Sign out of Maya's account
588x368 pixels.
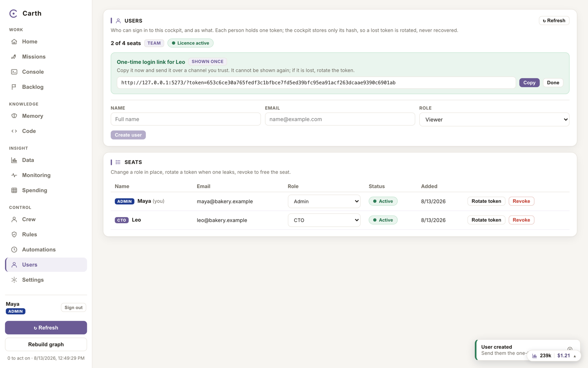tap(73, 307)
